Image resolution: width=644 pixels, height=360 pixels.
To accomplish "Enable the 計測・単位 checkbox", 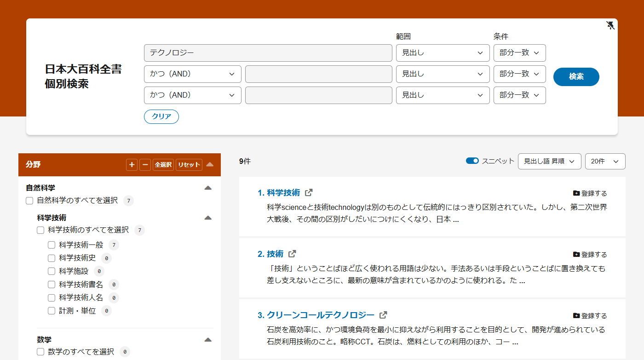I will (52, 311).
